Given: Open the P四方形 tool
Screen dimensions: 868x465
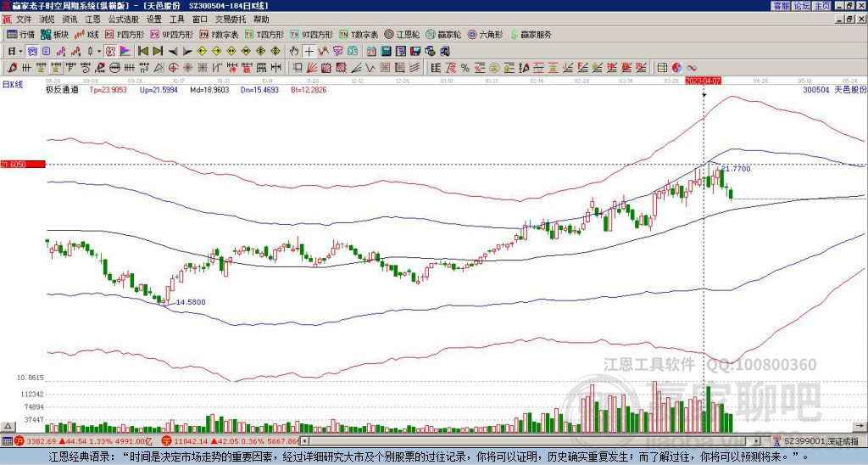Looking at the screenshot, I should coord(125,34).
